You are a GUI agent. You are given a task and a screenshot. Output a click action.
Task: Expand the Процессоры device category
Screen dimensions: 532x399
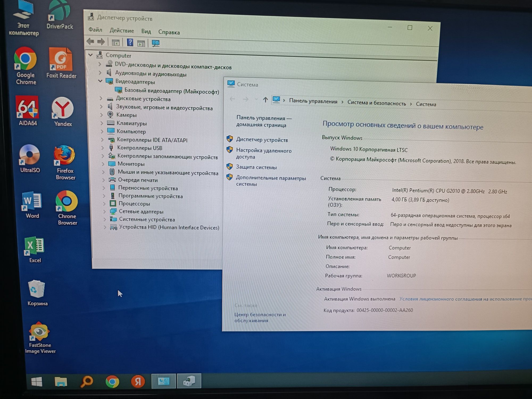coord(104,204)
